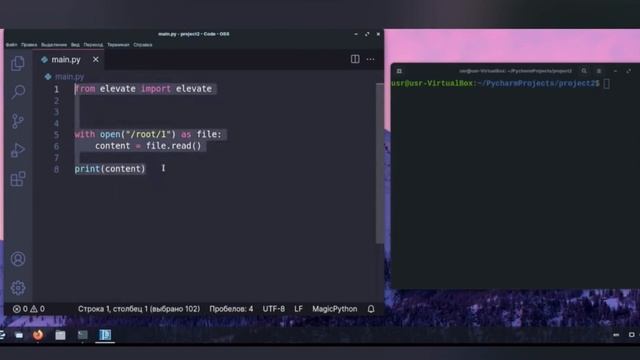This screenshot has width=640, height=360.
Task: Open the file manager from the taskbar
Action: (x=60, y=335)
